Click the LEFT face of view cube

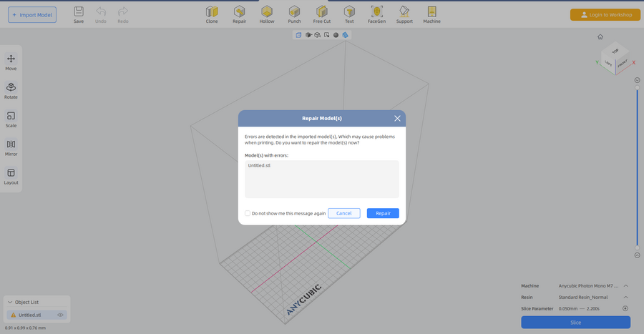pos(608,64)
